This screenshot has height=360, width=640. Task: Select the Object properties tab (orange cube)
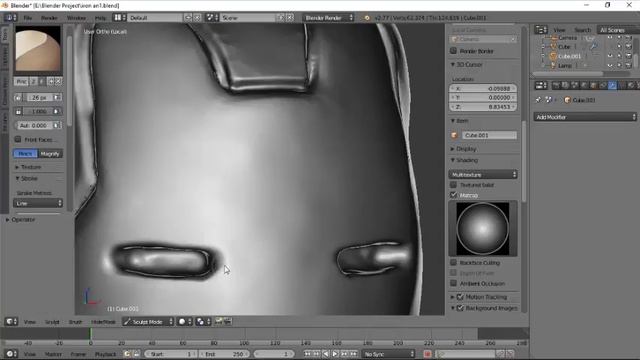coord(593,85)
